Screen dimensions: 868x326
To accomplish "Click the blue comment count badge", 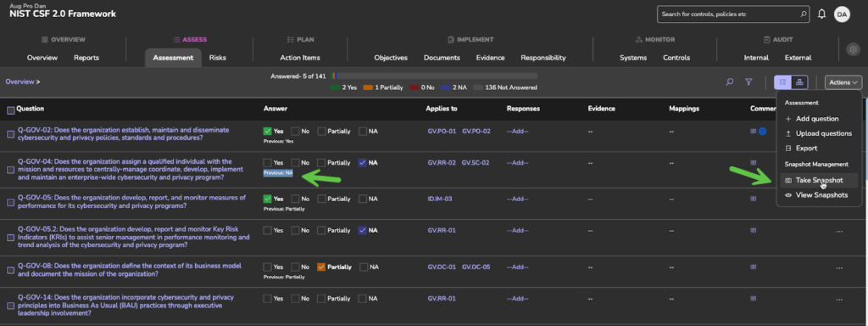I will [x=762, y=132].
